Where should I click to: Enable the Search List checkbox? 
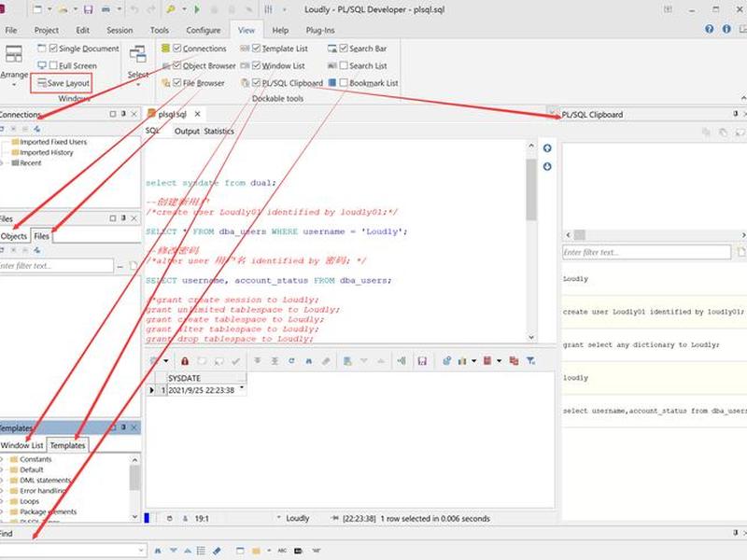pos(344,65)
